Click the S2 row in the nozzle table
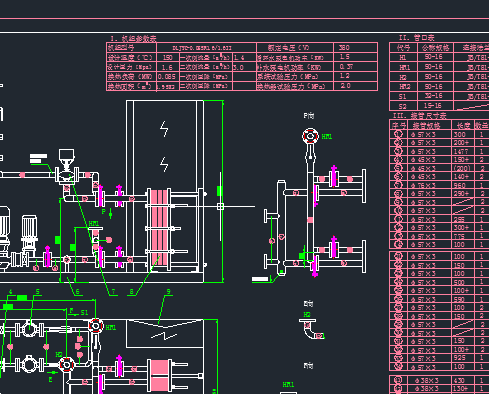The width and height of the screenshot is (489, 394). [x=439, y=106]
